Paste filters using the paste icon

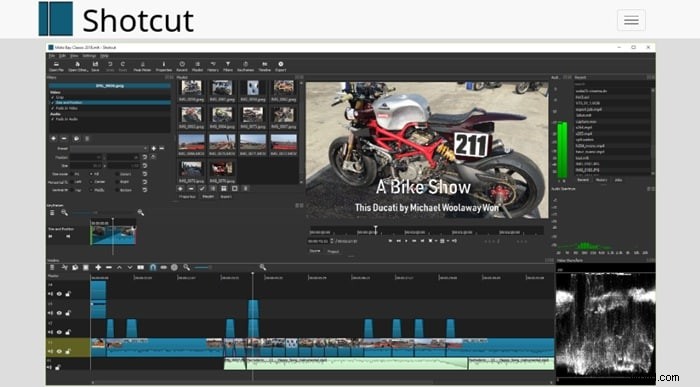(87, 139)
